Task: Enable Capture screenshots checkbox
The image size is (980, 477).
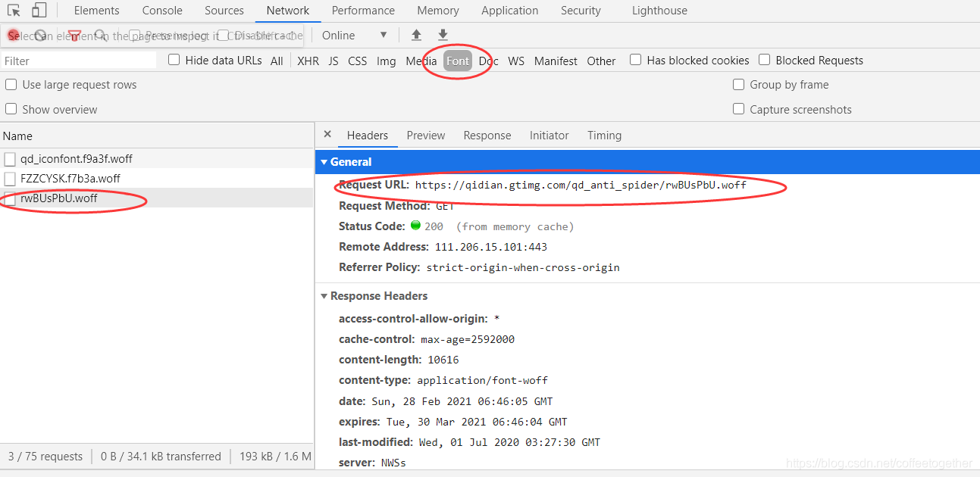Action: coord(739,109)
